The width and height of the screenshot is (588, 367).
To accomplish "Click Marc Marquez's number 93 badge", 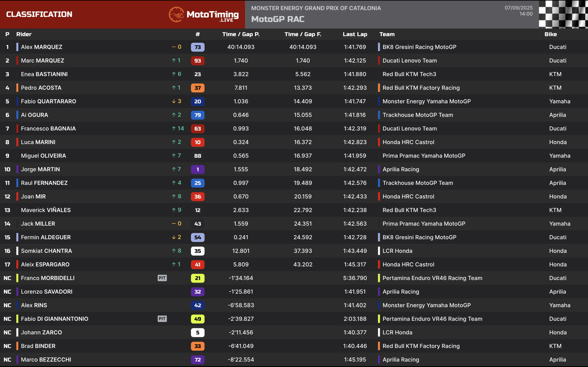I will (198, 61).
